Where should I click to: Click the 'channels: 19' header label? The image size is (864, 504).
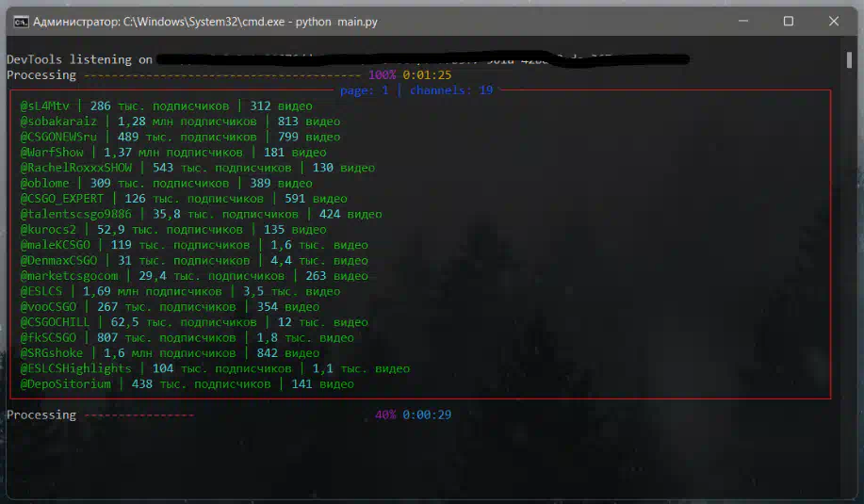pos(451,90)
